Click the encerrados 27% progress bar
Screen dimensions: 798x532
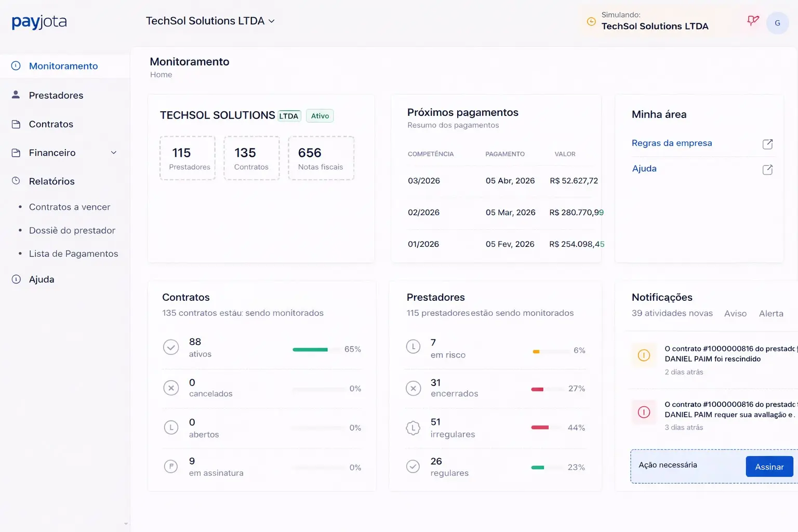[547, 389]
